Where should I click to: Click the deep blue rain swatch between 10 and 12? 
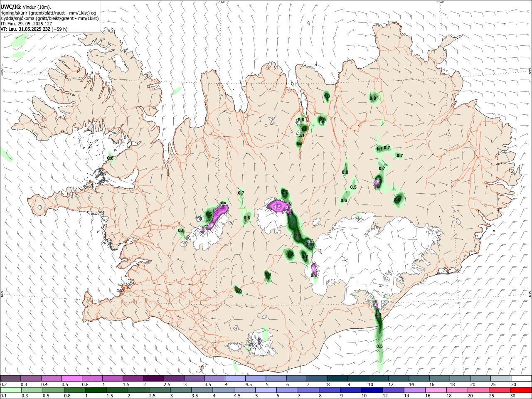(x=371, y=390)
